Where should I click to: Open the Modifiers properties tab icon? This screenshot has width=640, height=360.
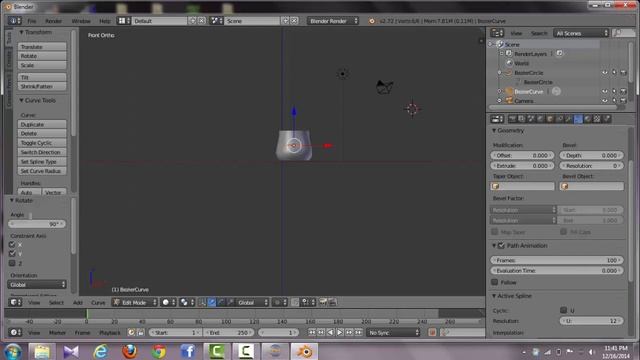569,119
